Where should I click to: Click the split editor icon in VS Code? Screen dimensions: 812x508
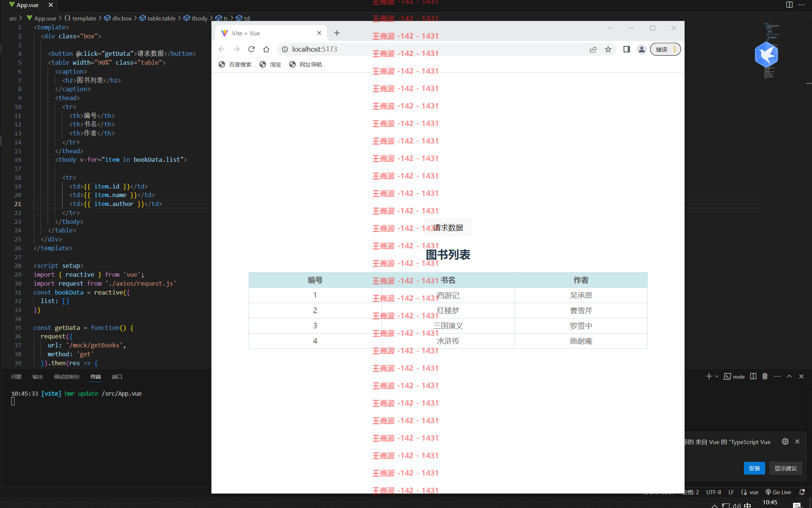pos(789,5)
